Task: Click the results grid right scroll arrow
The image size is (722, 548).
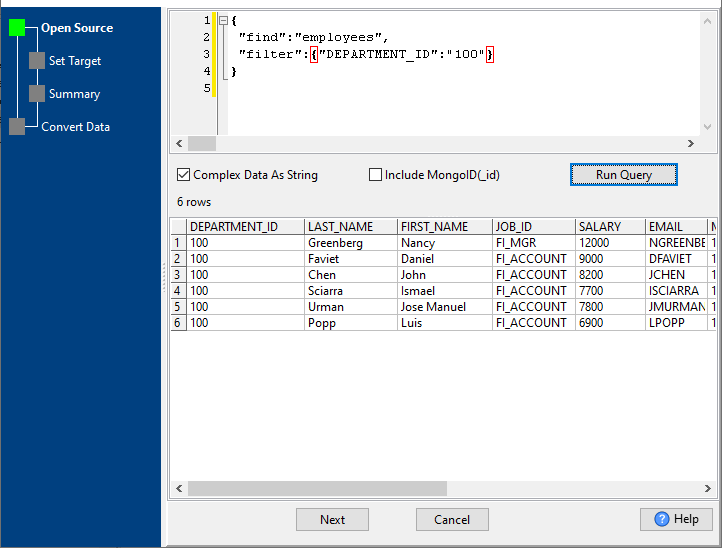Action: click(x=708, y=489)
